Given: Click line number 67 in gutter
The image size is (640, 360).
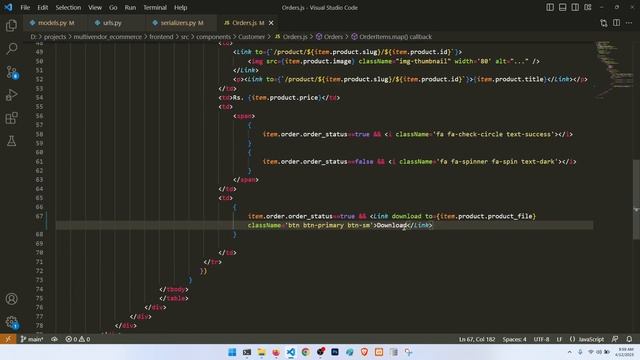Looking at the screenshot, I should 39,216.
